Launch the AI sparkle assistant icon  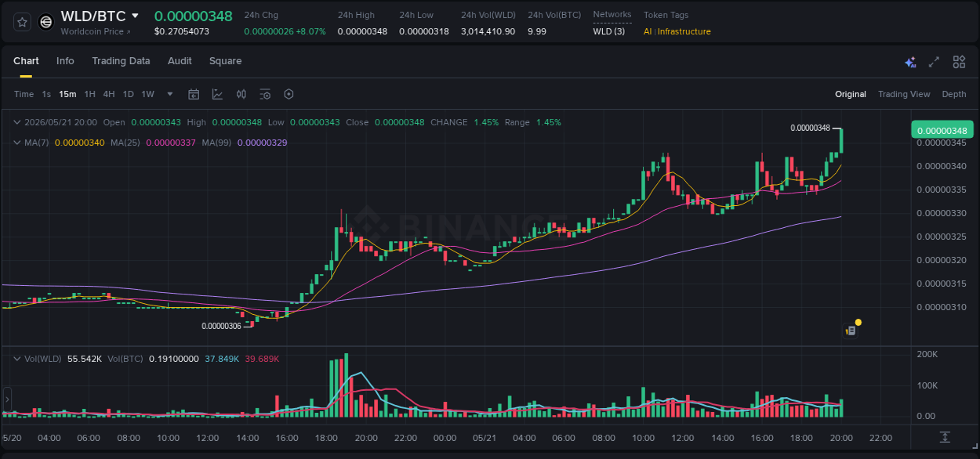(x=910, y=62)
